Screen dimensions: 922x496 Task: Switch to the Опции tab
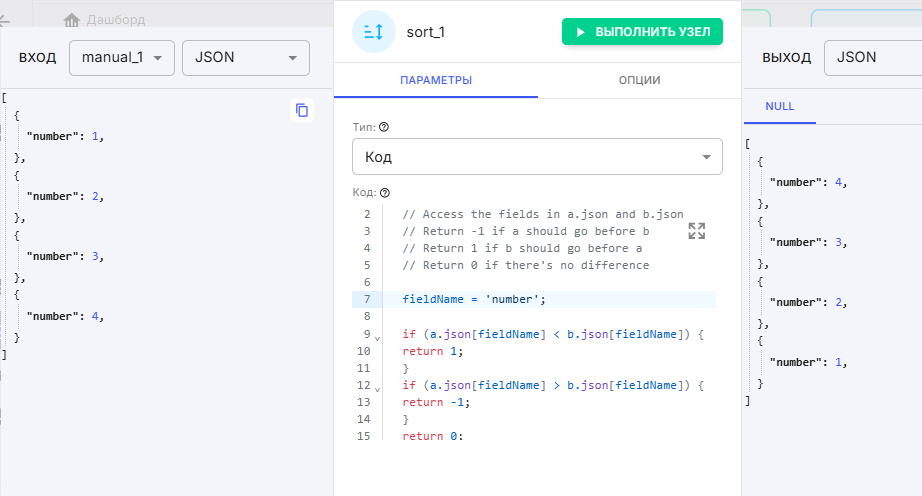639,80
